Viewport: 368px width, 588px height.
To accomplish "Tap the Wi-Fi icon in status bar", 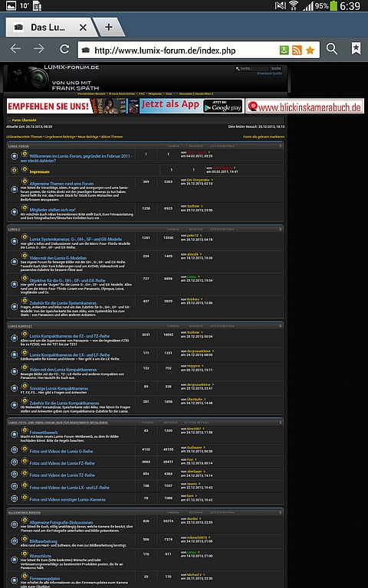I will (x=294, y=5).
